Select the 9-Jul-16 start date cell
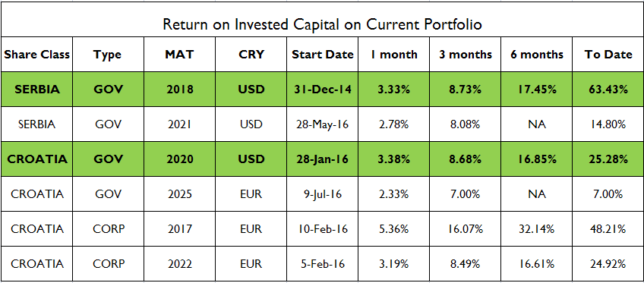Viewport: 644px width, 283px height. 323,194
